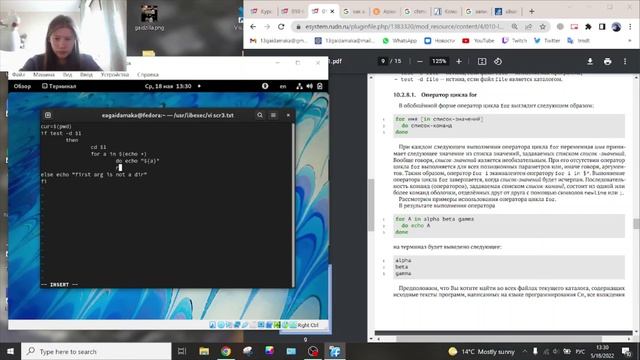
Task: Click the РУС language indicator
Action: coord(580,351)
